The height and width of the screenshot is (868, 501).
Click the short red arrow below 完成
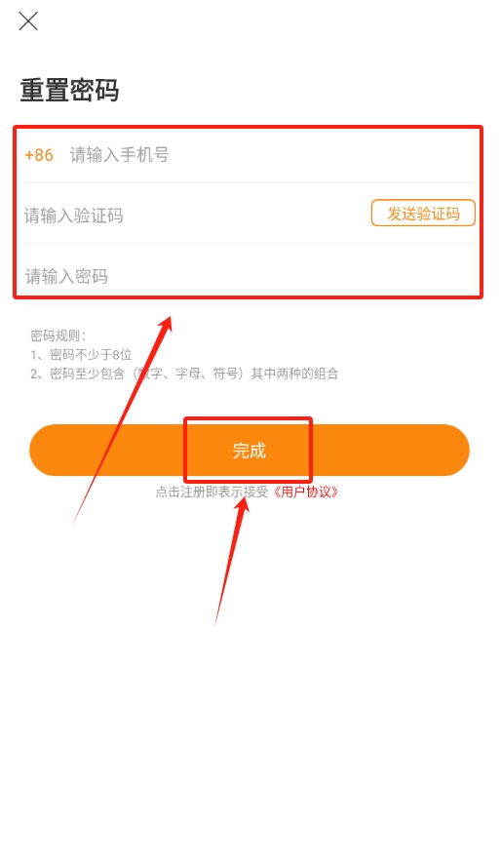(x=231, y=560)
